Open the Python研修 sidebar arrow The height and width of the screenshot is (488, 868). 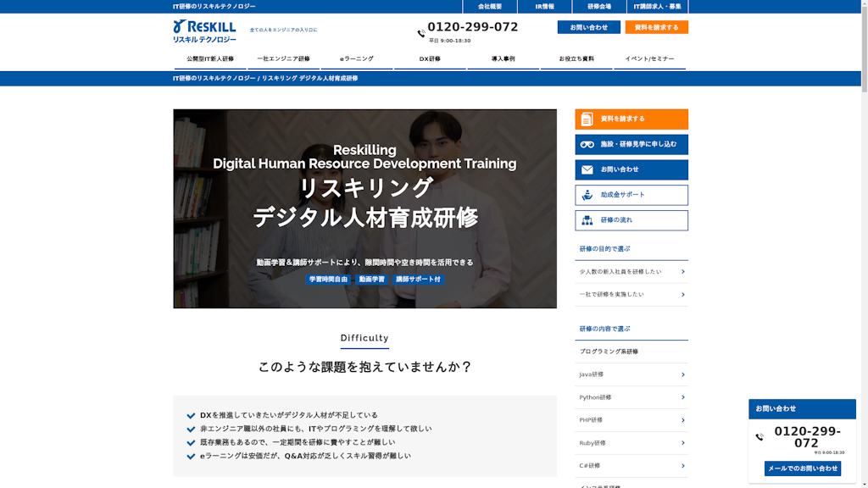pos(682,397)
